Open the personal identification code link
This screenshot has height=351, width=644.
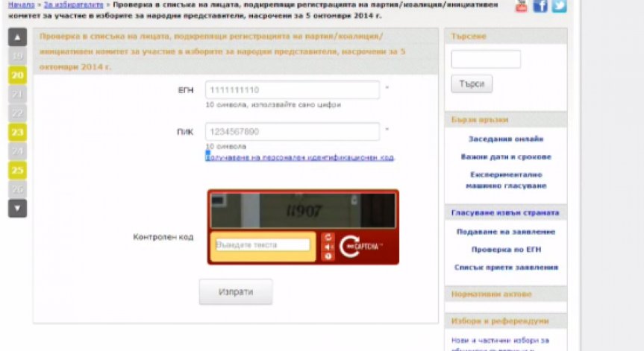pos(300,157)
